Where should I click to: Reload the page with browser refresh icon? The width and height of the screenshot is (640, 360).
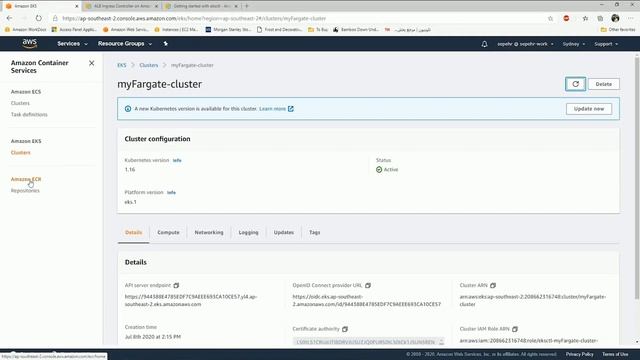(38, 18)
